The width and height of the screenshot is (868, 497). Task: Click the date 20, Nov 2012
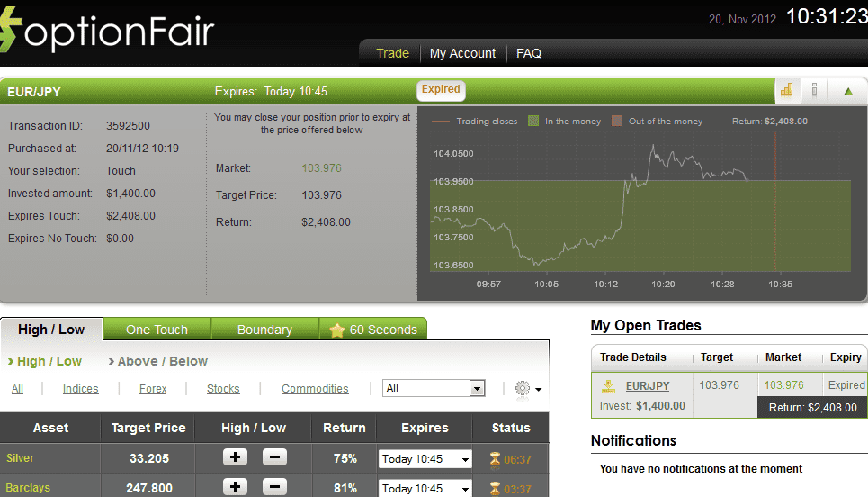click(742, 20)
